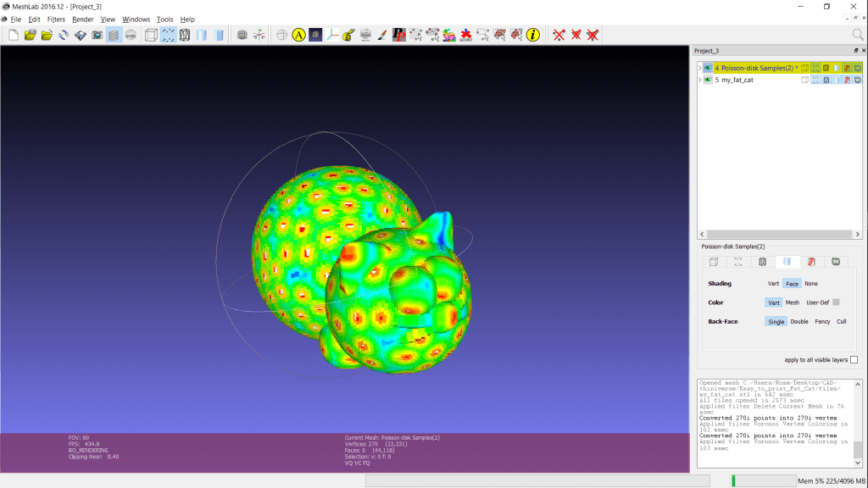Delete the current mesh layer

click(x=558, y=35)
